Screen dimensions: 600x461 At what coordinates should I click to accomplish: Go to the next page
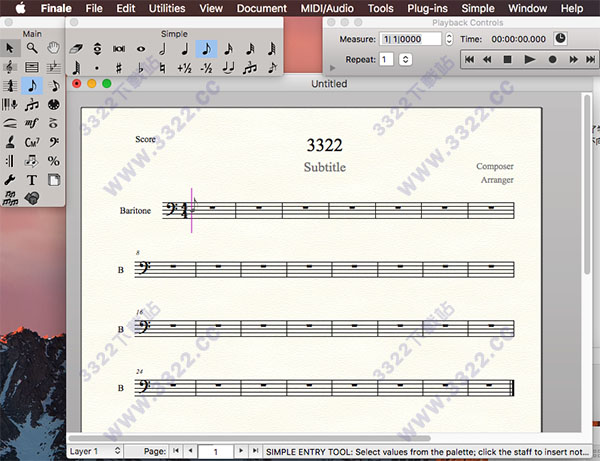click(x=241, y=451)
